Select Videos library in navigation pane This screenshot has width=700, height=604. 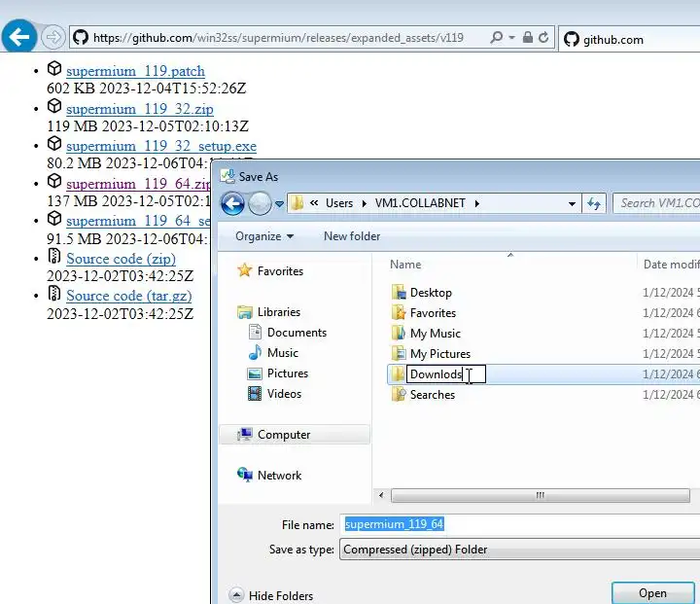(x=284, y=394)
